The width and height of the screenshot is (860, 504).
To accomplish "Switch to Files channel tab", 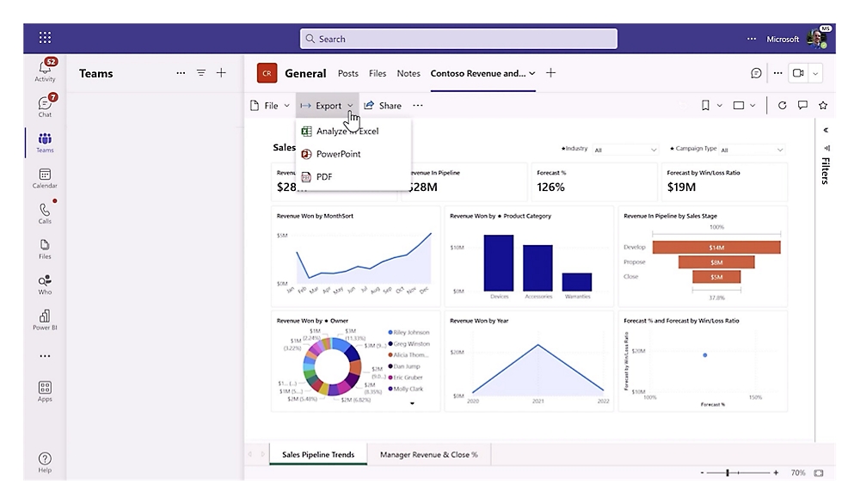I will 378,73.
